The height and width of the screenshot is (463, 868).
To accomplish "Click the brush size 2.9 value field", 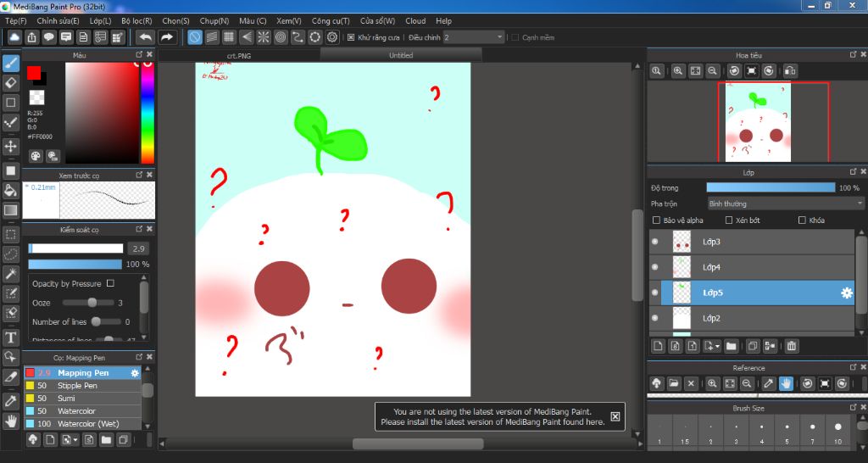I will [138, 248].
